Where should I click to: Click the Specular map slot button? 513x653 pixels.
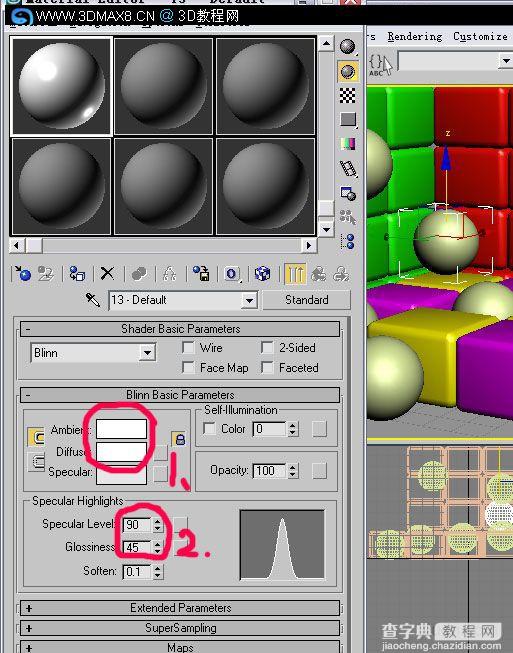click(x=160, y=474)
